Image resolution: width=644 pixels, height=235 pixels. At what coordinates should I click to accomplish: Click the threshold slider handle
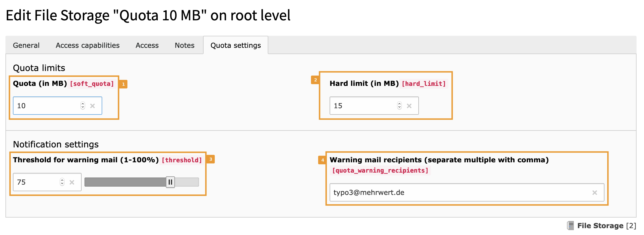[x=170, y=182]
